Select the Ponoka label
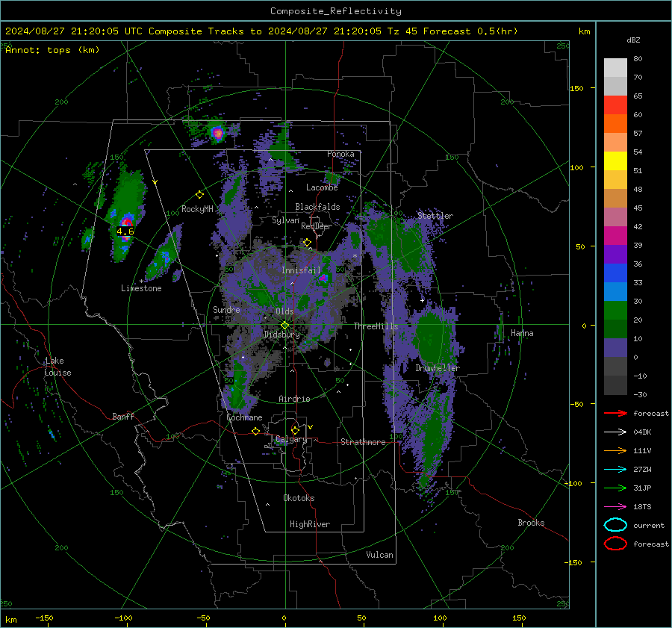This screenshot has width=672, height=628. tap(340, 154)
